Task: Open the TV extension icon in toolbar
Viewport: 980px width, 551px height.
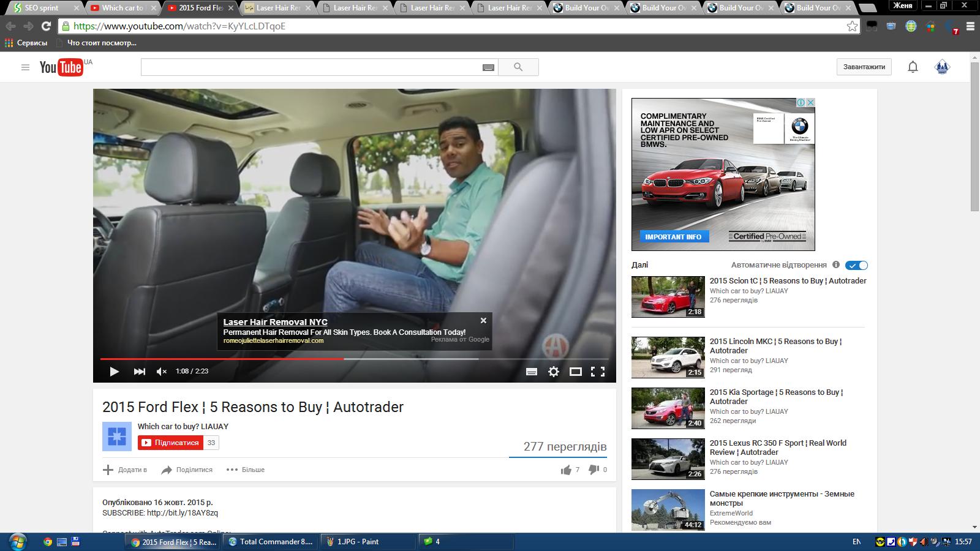Action: coord(891,26)
